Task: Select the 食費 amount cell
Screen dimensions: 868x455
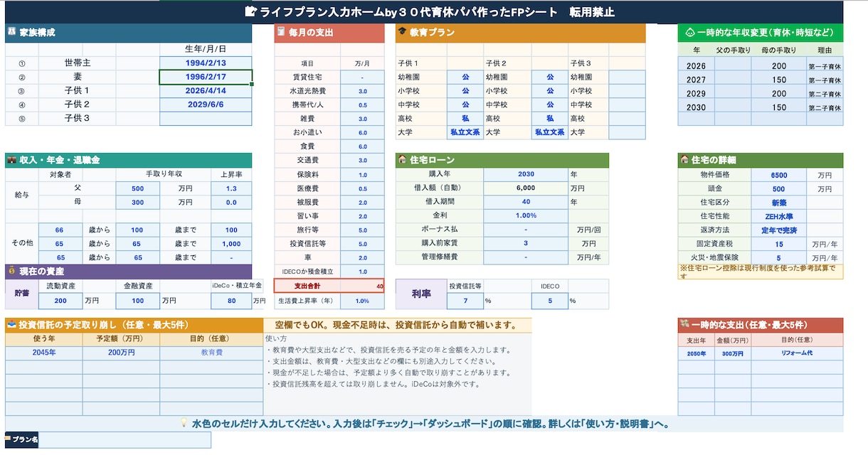Action: (x=362, y=146)
